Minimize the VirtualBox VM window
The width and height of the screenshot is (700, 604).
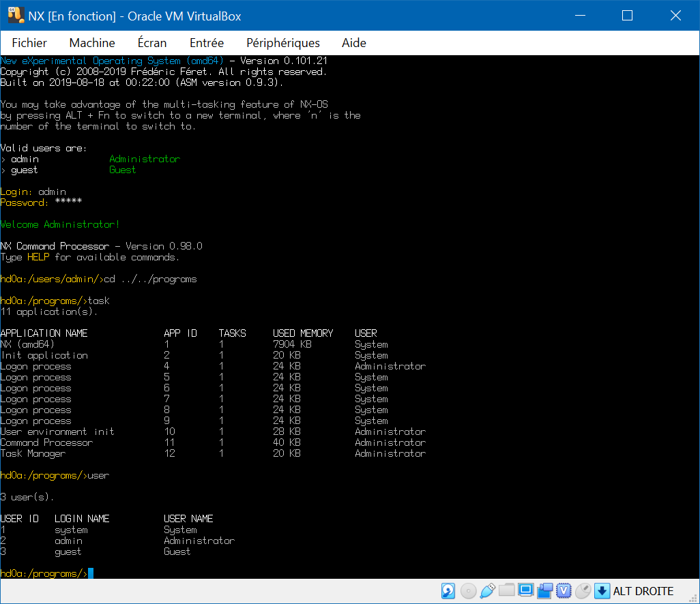click(x=581, y=16)
